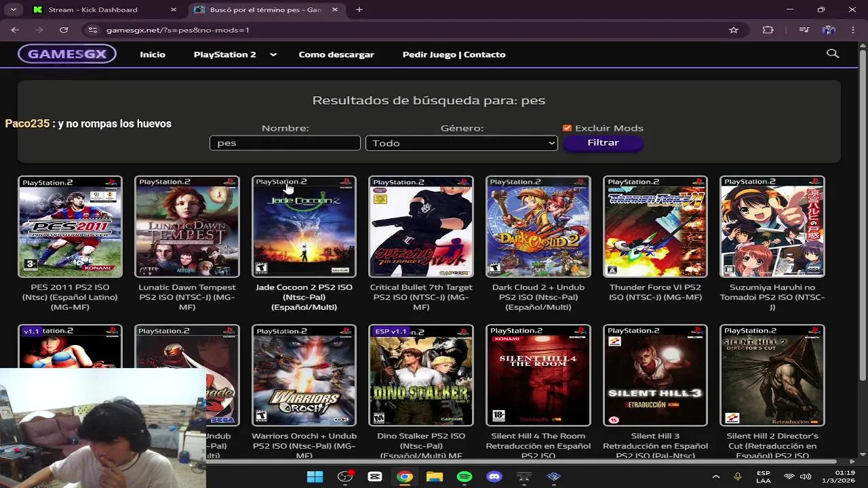
Task: Open the volume control in system tray
Action: click(806, 477)
